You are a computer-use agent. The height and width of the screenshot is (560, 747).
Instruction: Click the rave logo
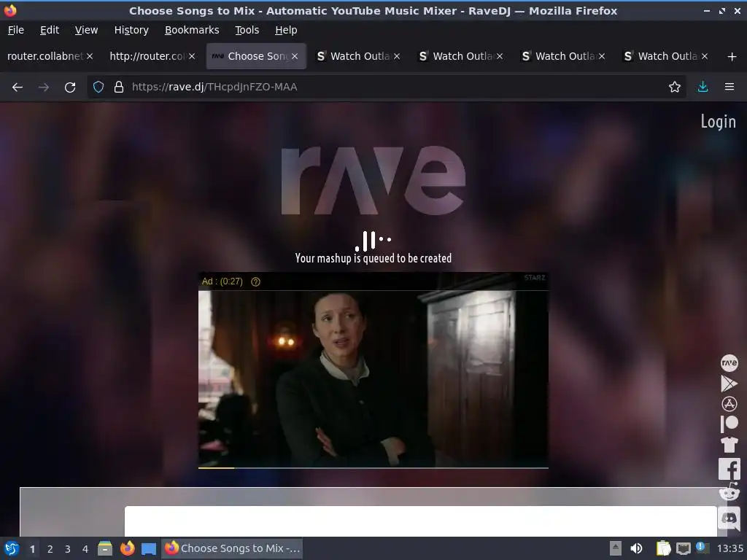pos(373,180)
